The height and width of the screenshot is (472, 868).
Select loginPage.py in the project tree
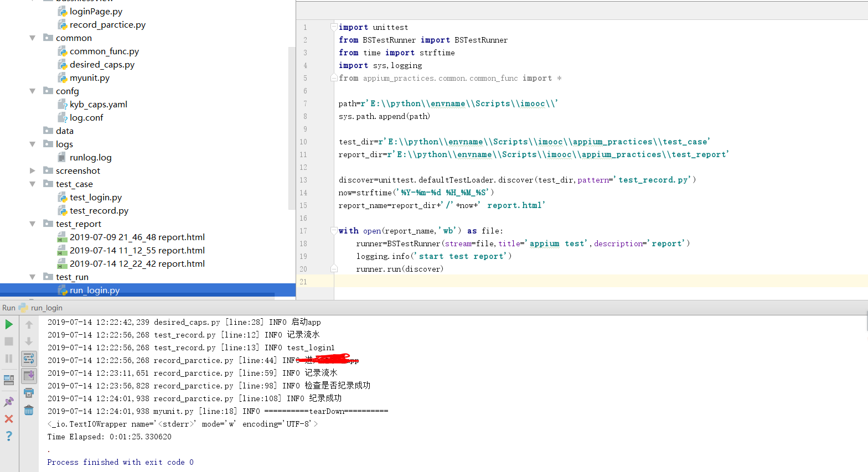96,12
